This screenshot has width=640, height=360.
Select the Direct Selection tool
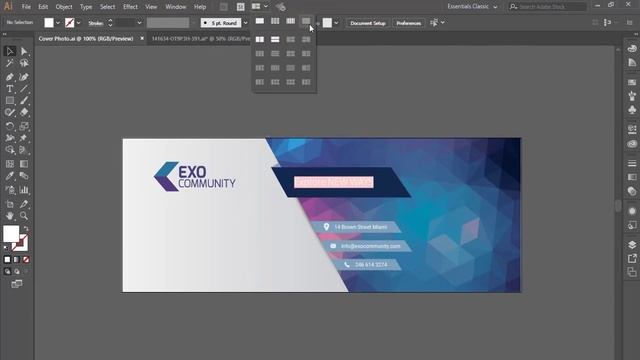click(24, 51)
